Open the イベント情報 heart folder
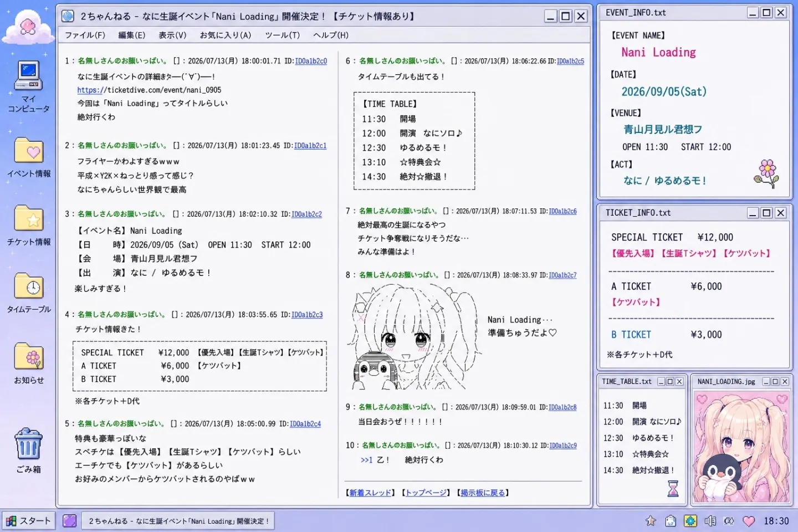This screenshot has height=532, width=798. coord(29,157)
